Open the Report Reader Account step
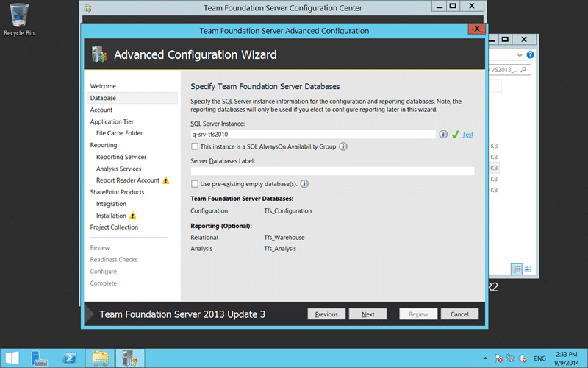Image resolution: width=588 pixels, height=368 pixels. pos(127,180)
